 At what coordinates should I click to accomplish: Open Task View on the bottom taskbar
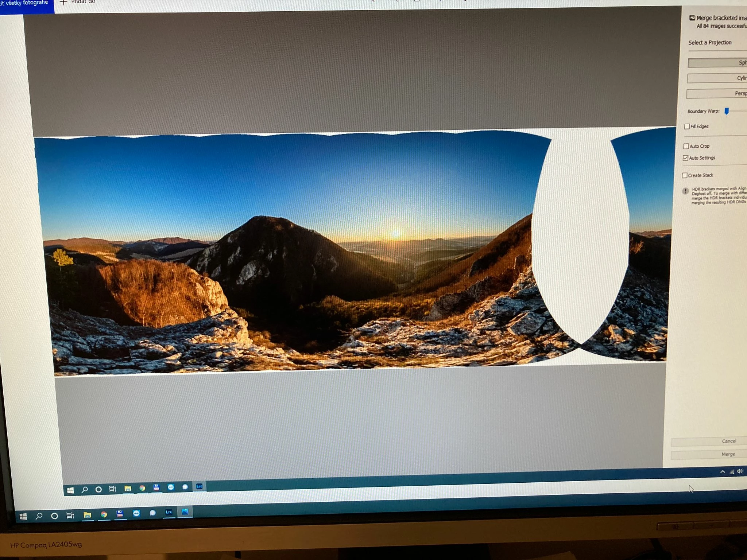pos(70,515)
